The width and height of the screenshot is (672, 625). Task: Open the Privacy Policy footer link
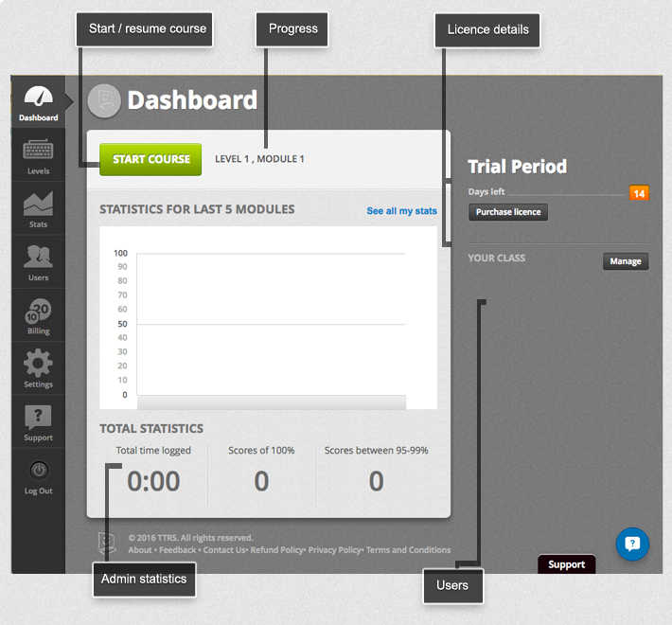(334, 550)
